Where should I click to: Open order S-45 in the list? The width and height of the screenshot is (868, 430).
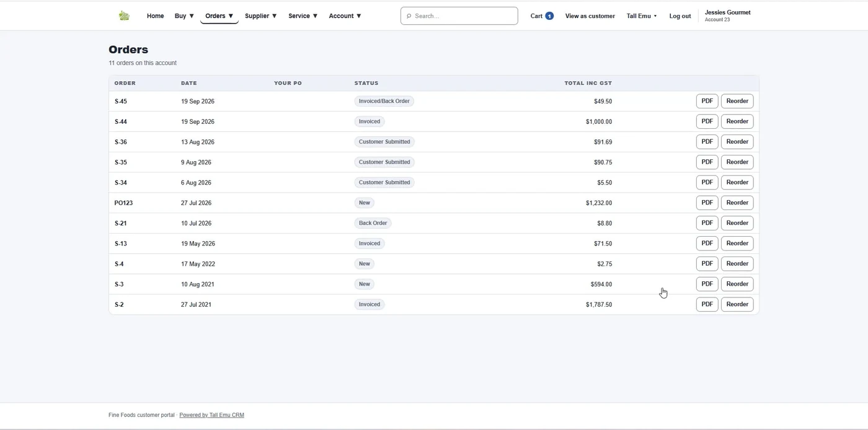click(121, 101)
